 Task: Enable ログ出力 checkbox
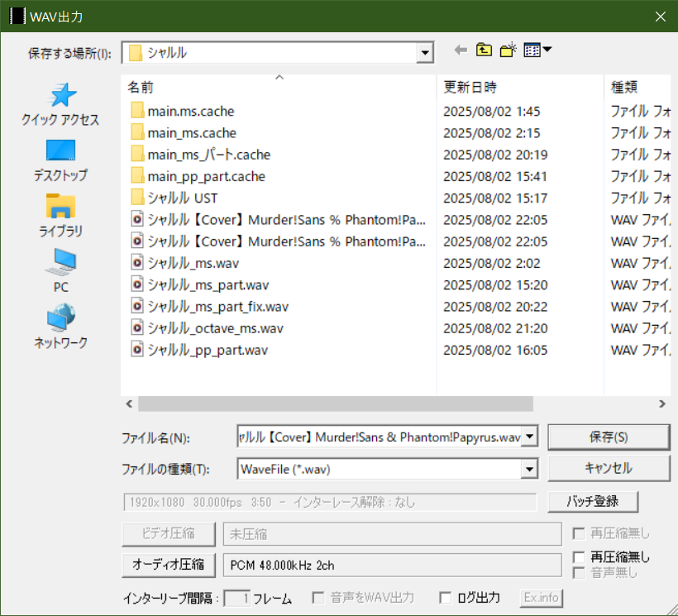point(445,598)
